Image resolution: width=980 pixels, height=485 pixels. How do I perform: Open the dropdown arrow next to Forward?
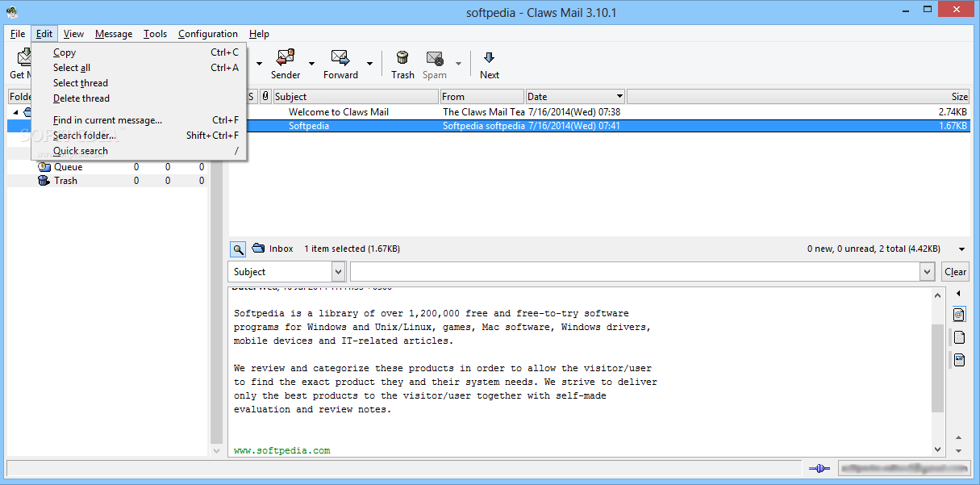[x=369, y=64]
